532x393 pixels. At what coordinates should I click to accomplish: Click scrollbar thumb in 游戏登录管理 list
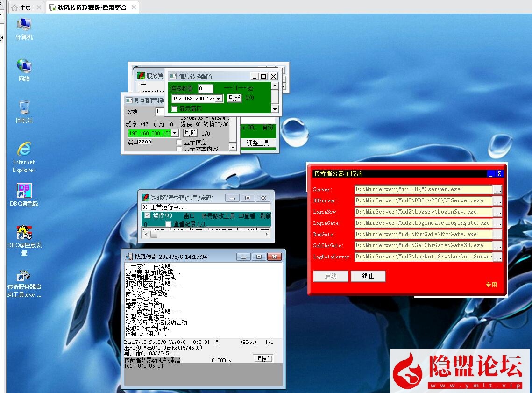pyautogui.click(x=154, y=234)
